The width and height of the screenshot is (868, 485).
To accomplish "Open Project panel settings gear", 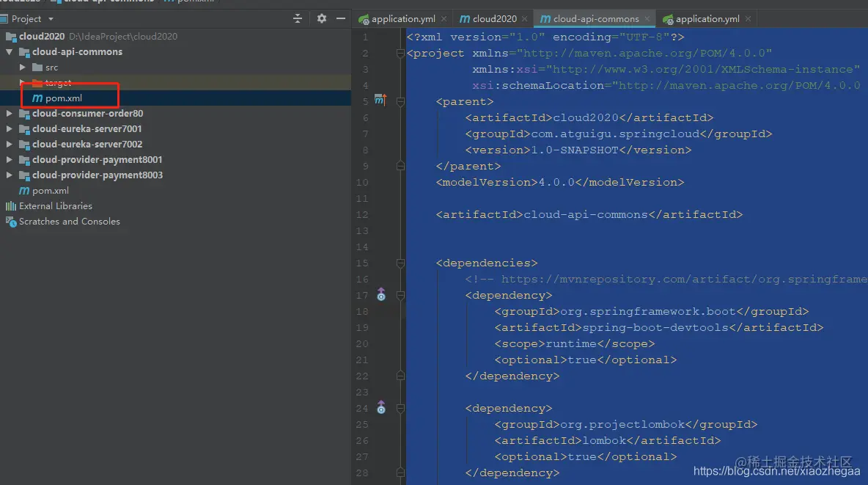I will pyautogui.click(x=322, y=19).
